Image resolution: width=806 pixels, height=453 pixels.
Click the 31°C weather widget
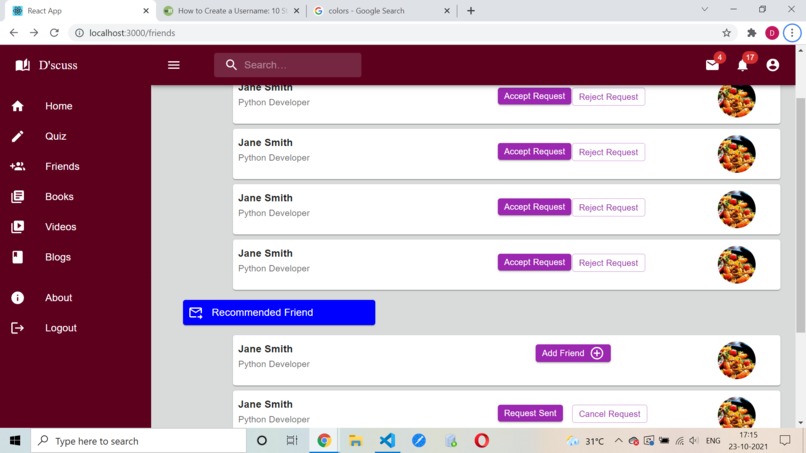pos(585,441)
